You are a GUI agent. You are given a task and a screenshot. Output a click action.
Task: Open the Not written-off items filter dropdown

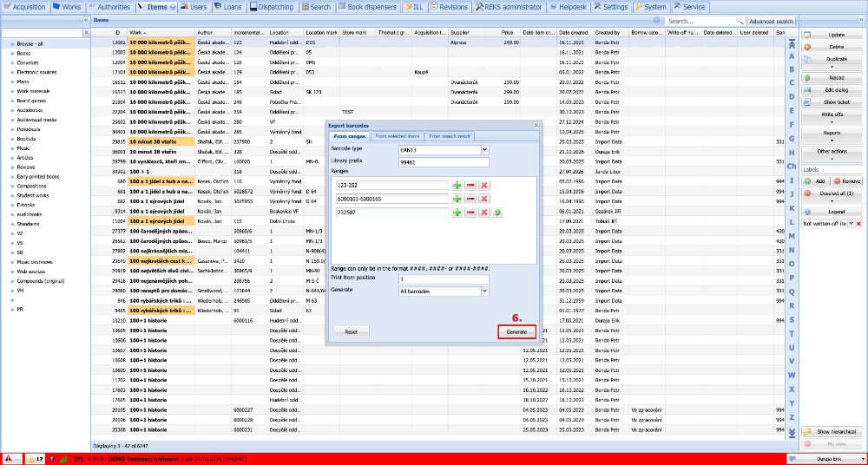pos(851,223)
